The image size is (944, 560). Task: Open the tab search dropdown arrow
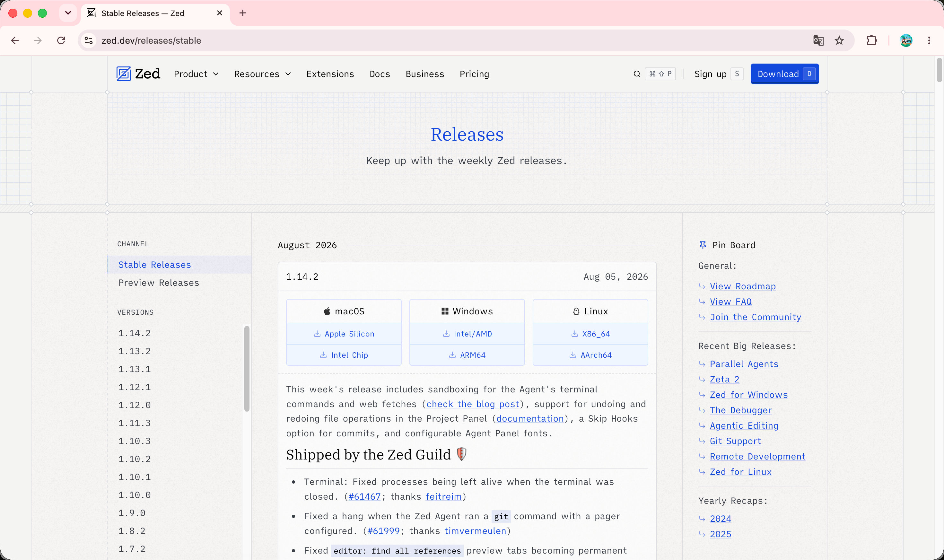click(x=68, y=13)
